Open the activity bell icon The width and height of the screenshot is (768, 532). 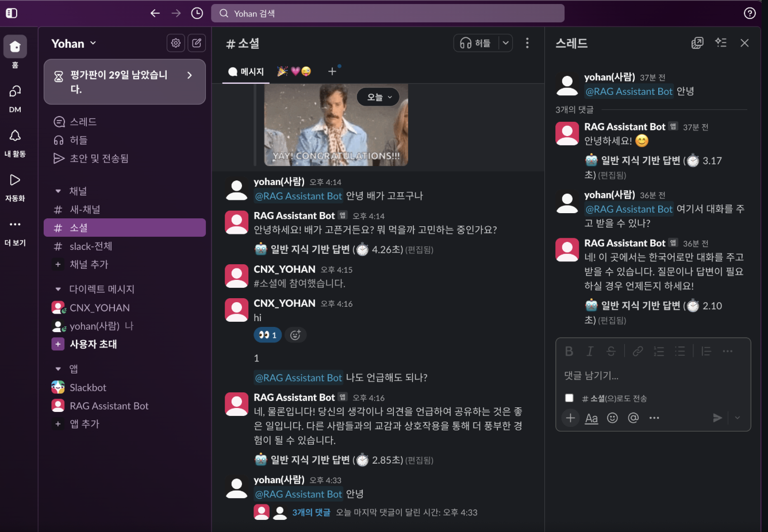point(15,141)
